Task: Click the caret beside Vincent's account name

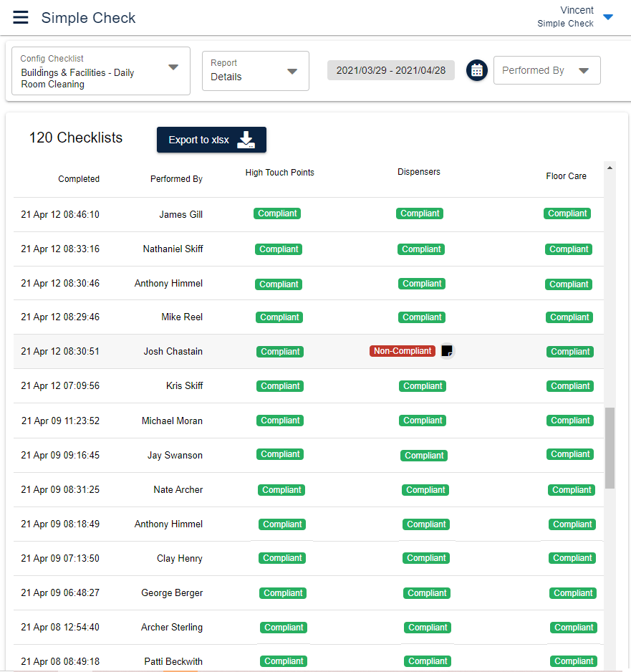Action: point(608,17)
